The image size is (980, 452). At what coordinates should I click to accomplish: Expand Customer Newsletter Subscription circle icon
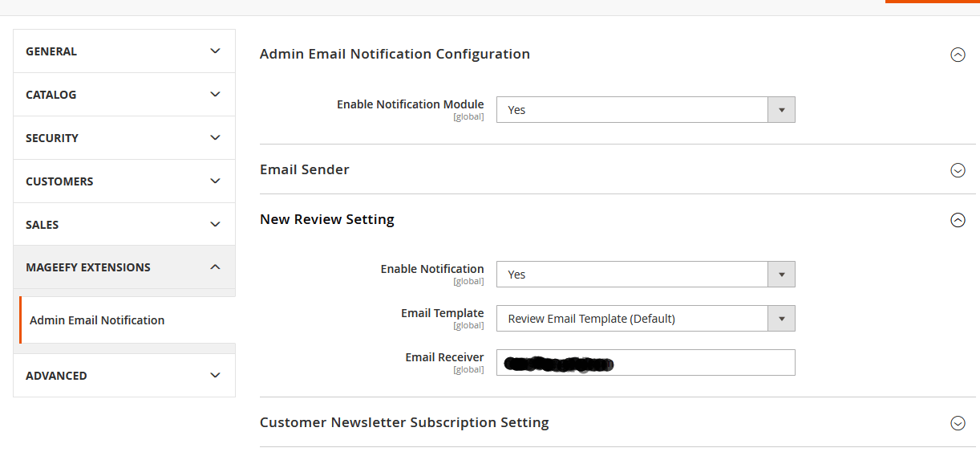[957, 423]
